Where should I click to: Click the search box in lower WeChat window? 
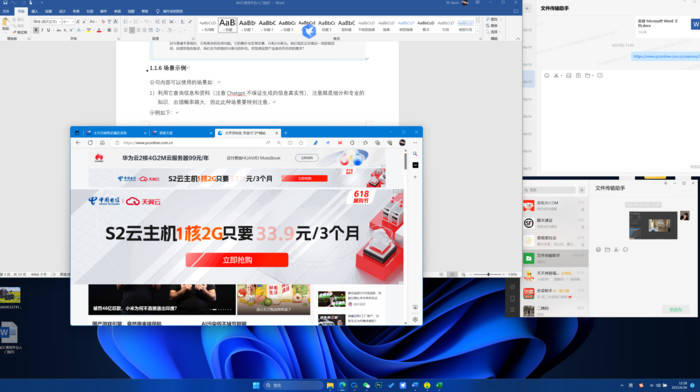[550, 190]
